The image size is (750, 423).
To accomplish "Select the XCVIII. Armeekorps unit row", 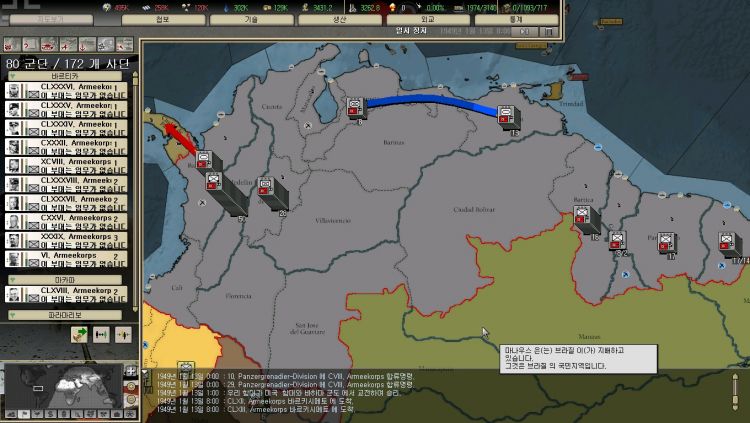I will [66, 166].
